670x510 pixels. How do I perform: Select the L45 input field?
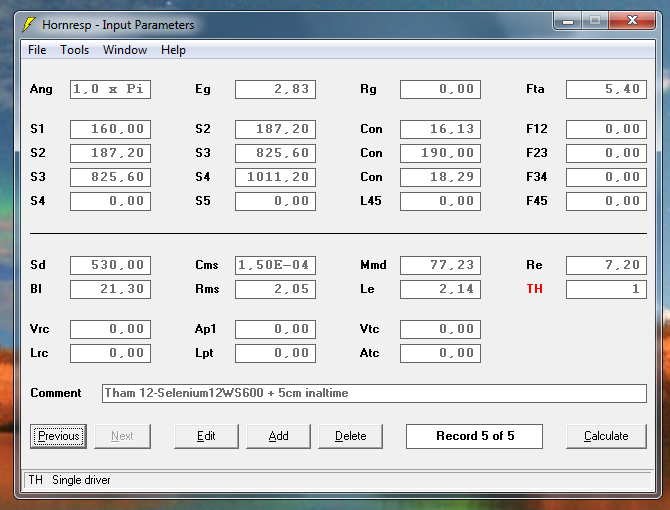click(440, 201)
